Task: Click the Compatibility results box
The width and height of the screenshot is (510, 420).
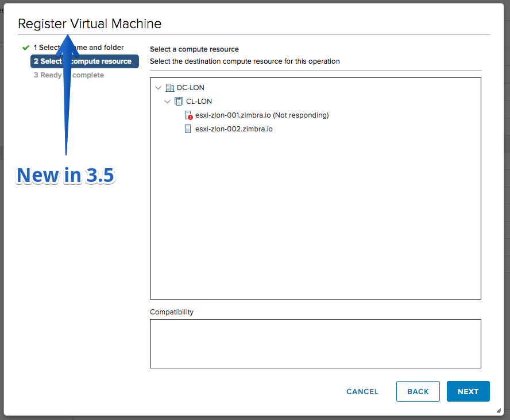Action: (315, 344)
